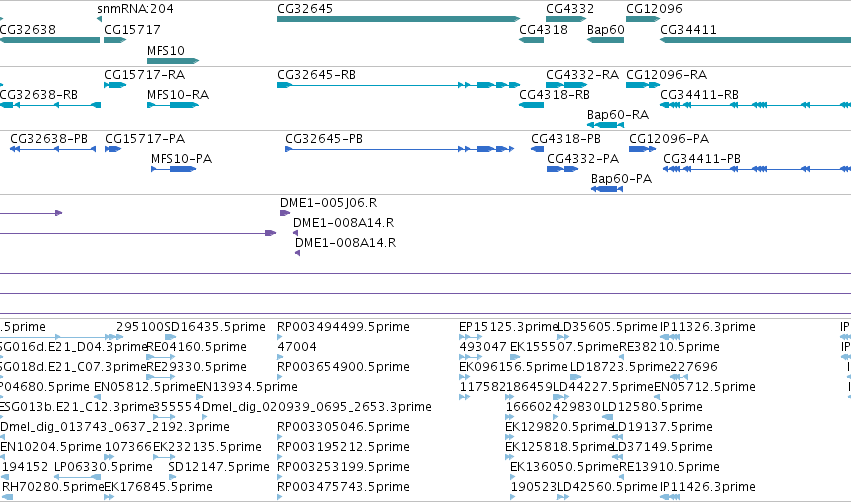The image size is (851, 502).
Task: Select the EK232135.5prime EST
Action: pos(164,457)
